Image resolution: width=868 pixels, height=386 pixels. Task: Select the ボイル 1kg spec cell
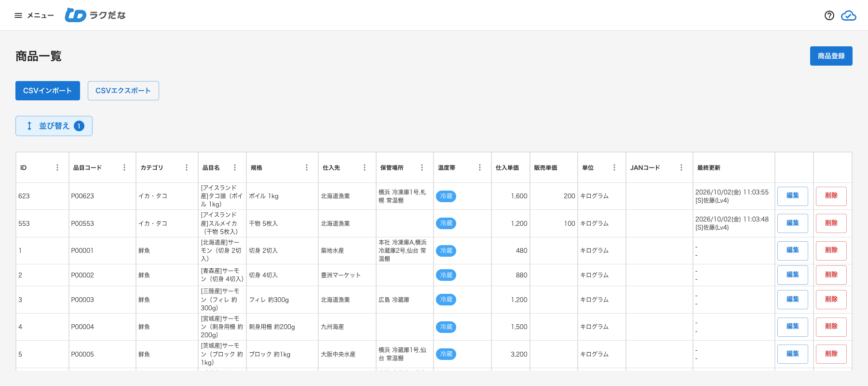[282, 196]
